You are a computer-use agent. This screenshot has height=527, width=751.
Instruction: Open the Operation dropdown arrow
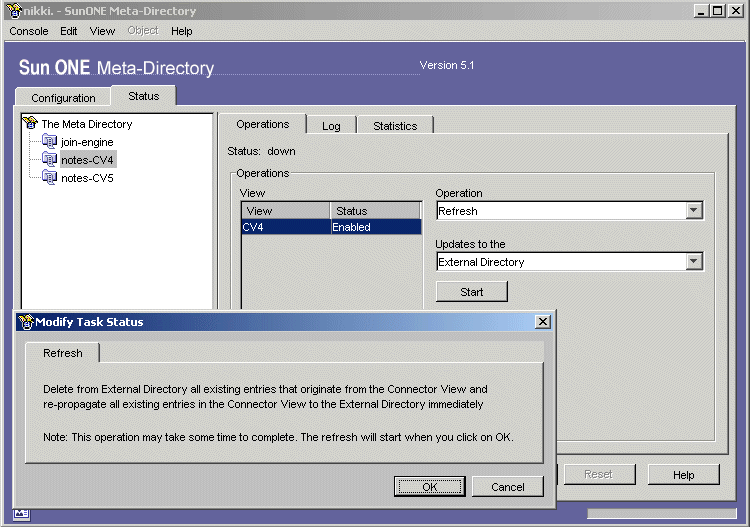(x=694, y=210)
